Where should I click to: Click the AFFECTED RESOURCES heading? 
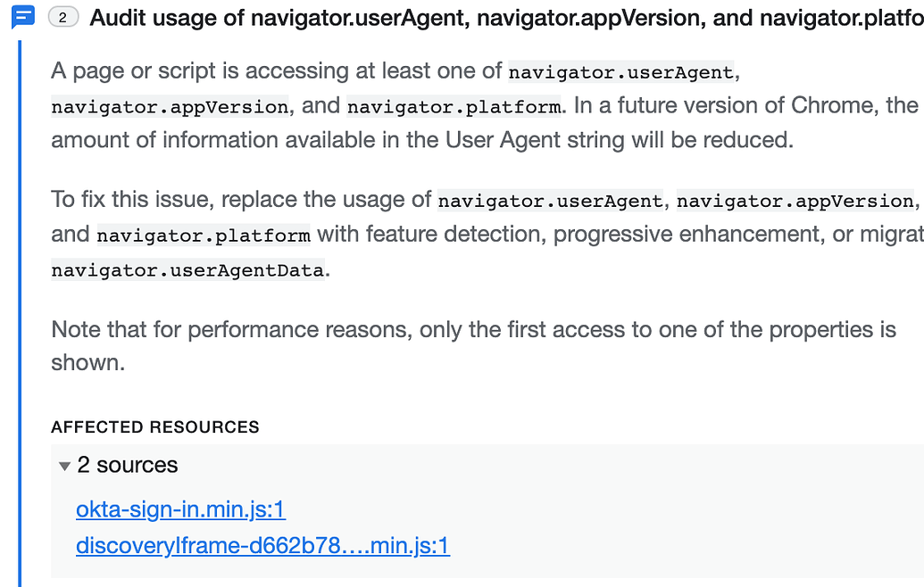(x=155, y=427)
